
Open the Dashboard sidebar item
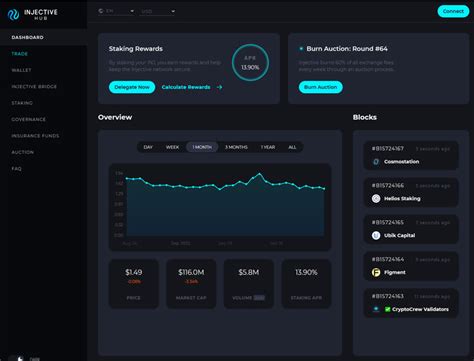tap(44, 37)
